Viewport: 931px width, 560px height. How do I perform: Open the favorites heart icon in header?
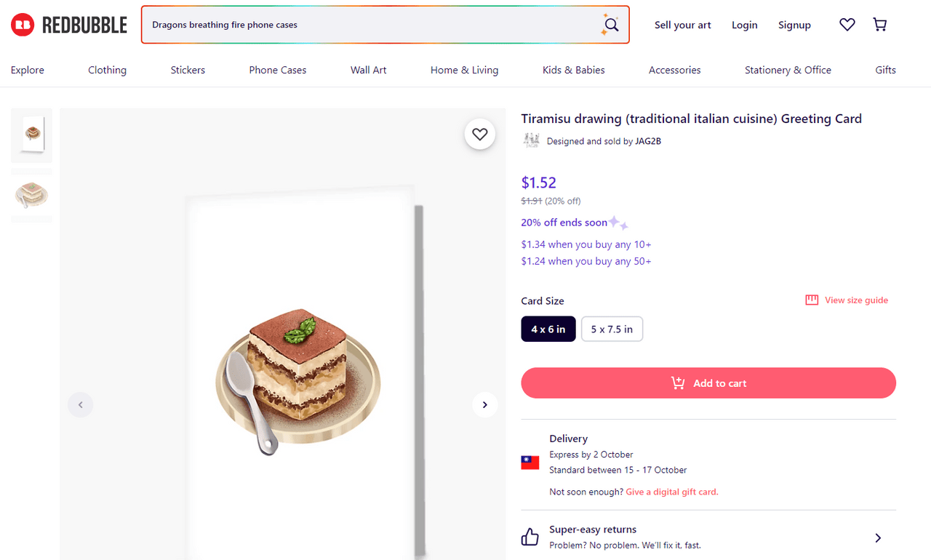(x=847, y=25)
